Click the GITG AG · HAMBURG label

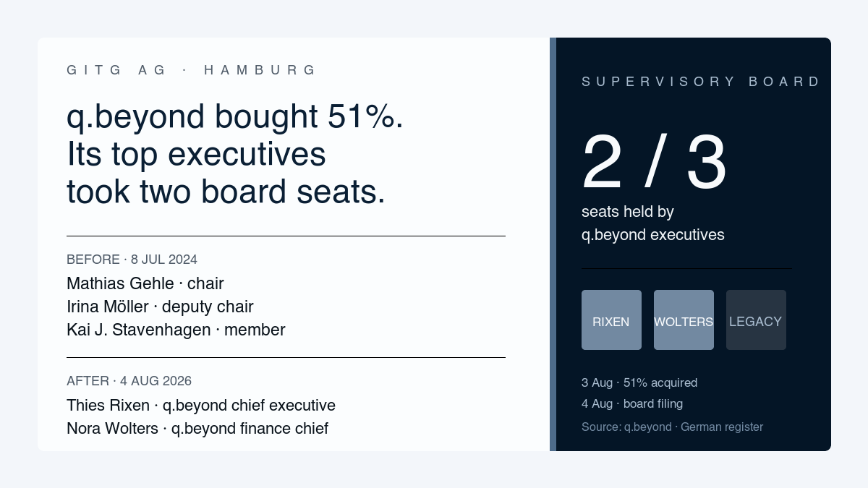[x=191, y=70]
